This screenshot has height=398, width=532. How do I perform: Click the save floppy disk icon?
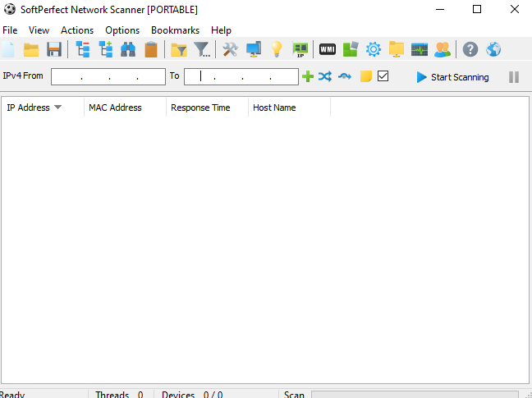pos(54,49)
